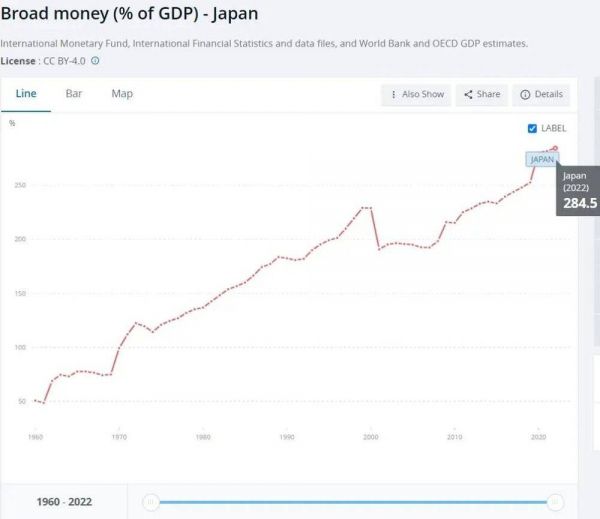Switch to the Bar chart tab
600x519 pixels.
[74, 94]
